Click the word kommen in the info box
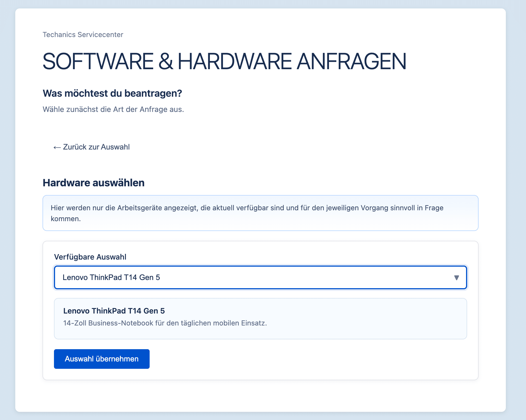This screenshot has width=526, height=420. (65, 219)
